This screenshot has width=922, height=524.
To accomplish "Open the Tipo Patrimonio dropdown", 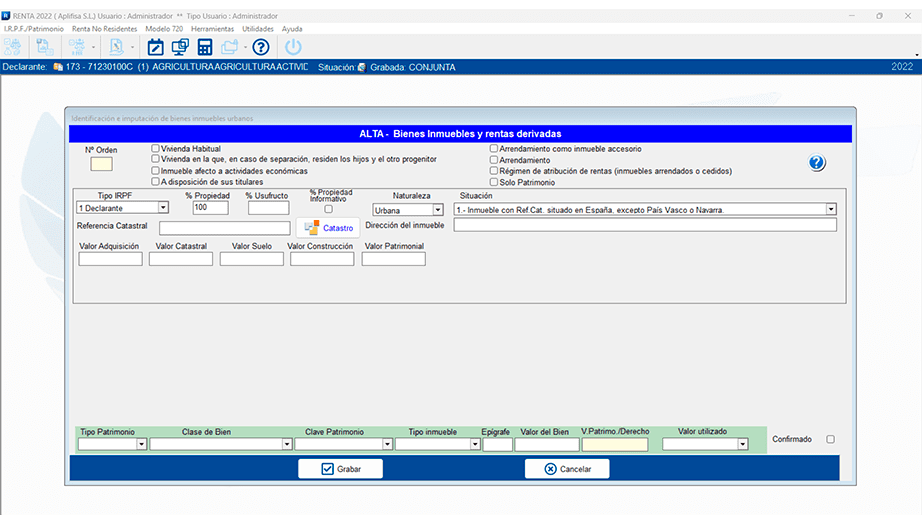I will (x=141, y=445).
